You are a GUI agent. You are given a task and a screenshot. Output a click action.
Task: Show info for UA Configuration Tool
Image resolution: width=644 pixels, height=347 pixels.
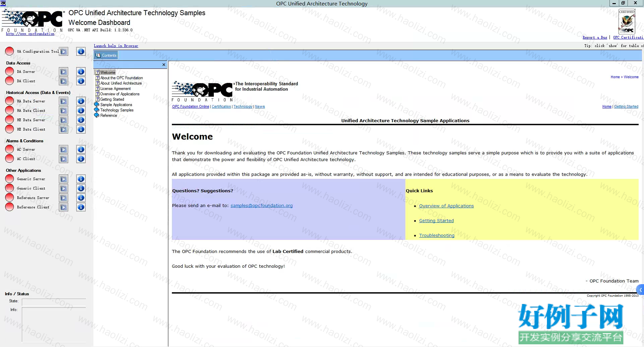(x=81, y=51)
